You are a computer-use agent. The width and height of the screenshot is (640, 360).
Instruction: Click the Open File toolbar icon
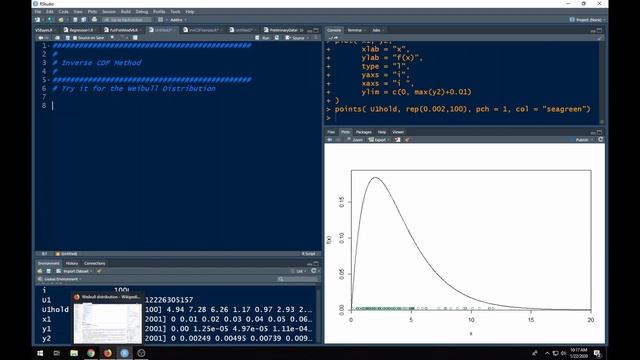[61, 20]
